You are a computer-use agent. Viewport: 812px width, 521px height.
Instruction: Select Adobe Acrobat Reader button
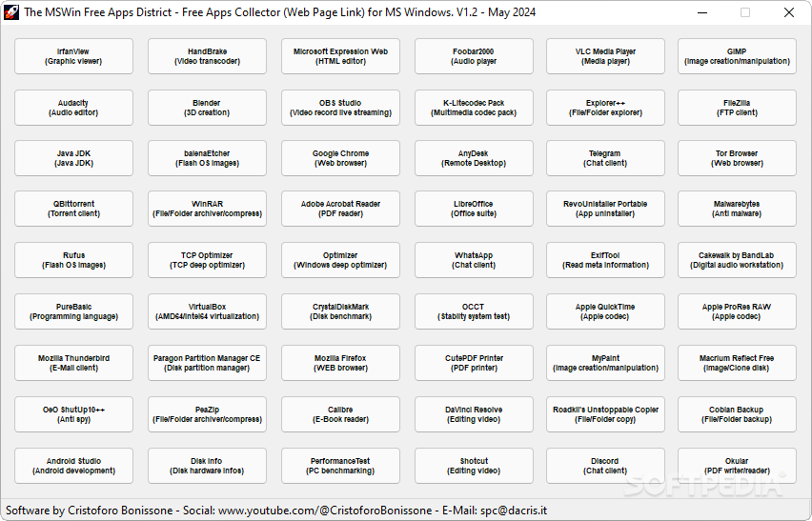(341, 209)
